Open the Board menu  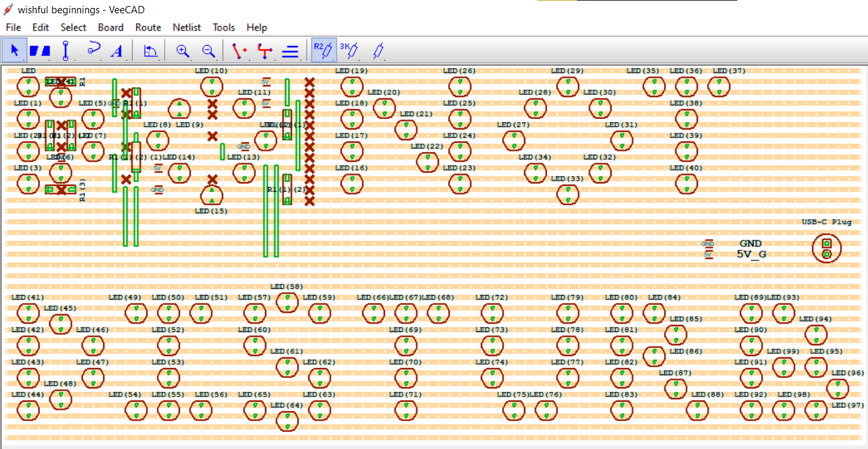[110, 27]
